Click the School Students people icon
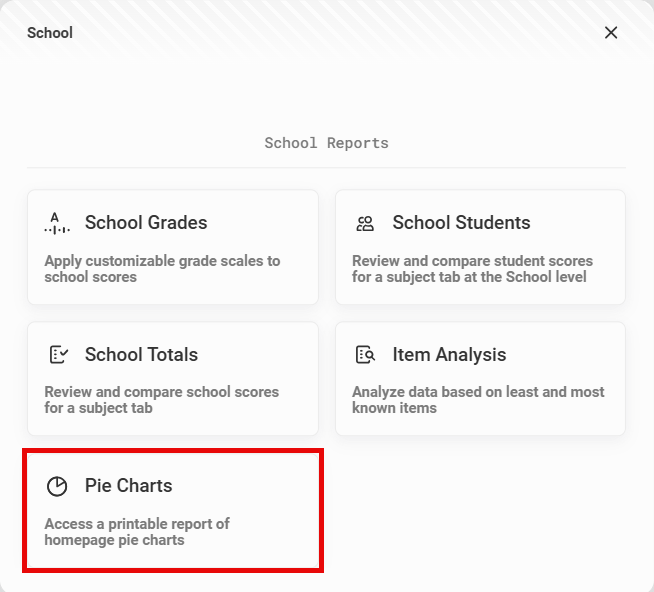The width and height of the screenshot is (654, 592). (365, 223)
